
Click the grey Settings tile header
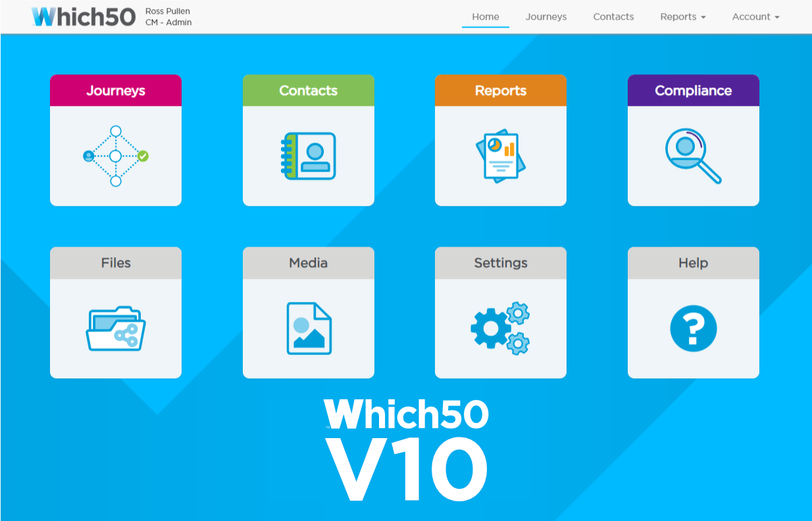coord(501,262)
